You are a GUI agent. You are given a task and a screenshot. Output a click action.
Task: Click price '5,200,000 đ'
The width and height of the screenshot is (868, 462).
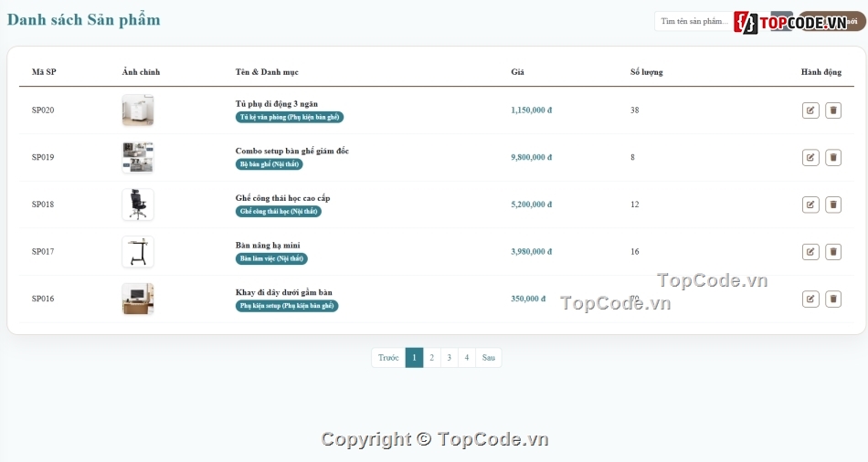click(532, 205)
